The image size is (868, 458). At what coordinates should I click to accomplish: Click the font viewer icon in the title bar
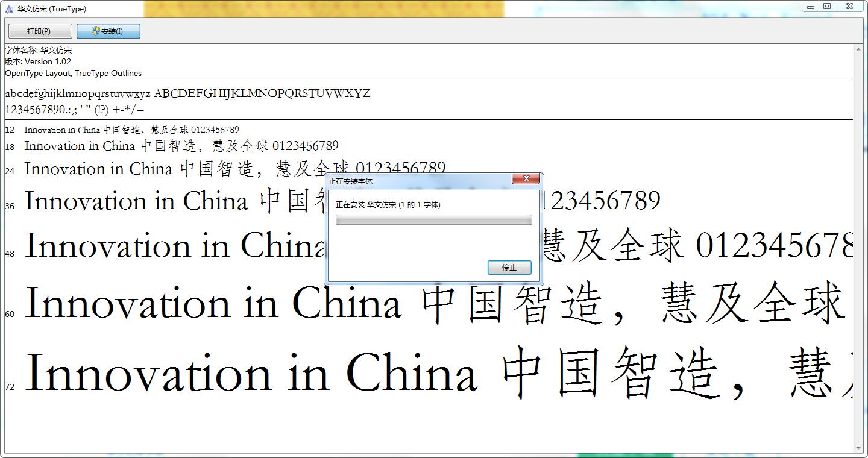(8, 8)
